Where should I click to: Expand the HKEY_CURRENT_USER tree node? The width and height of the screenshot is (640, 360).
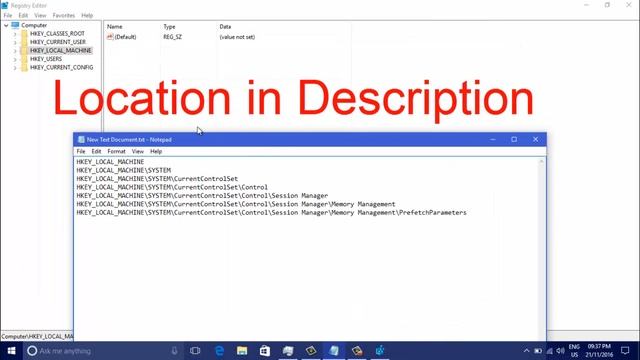click(x=15, y=42)
